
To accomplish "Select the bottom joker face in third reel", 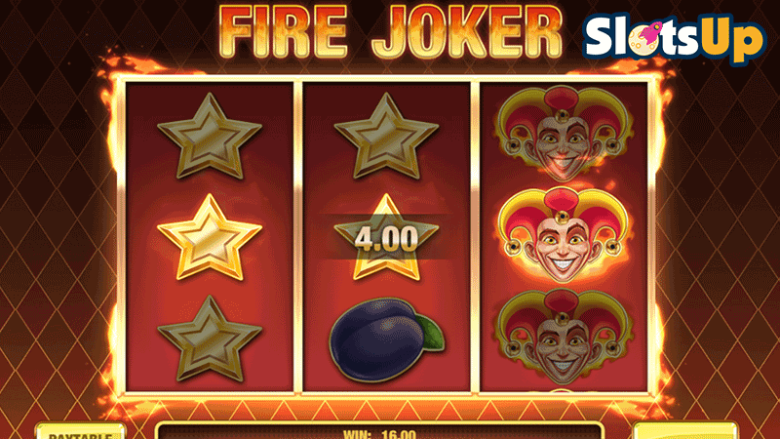I will pos(564,337).
